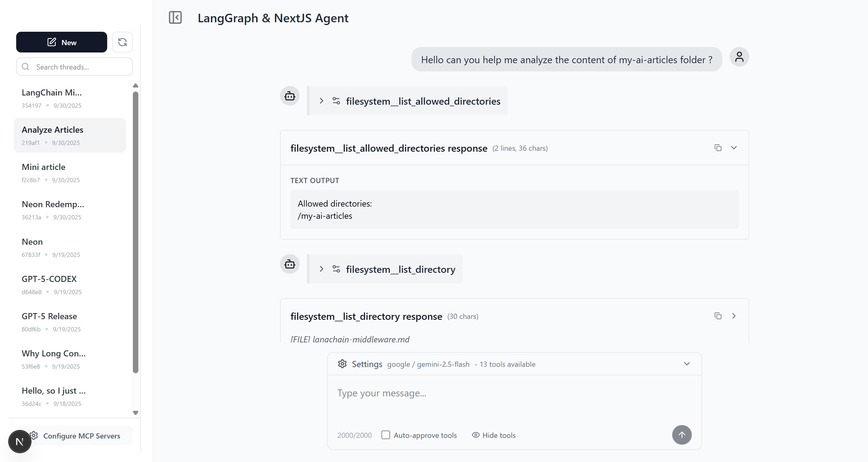
Task: Start a New thread
Action: 61,42
